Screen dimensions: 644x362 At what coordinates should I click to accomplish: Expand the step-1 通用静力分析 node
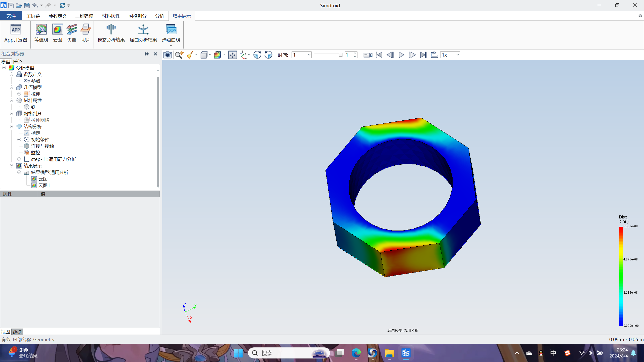[x=19, y=159]
